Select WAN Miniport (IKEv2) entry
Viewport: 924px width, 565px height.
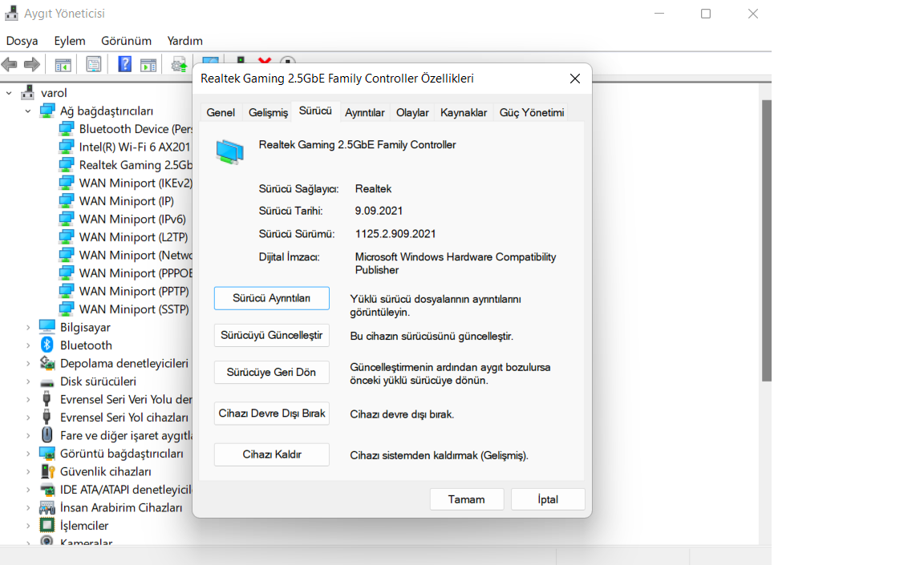click(136, 183)
